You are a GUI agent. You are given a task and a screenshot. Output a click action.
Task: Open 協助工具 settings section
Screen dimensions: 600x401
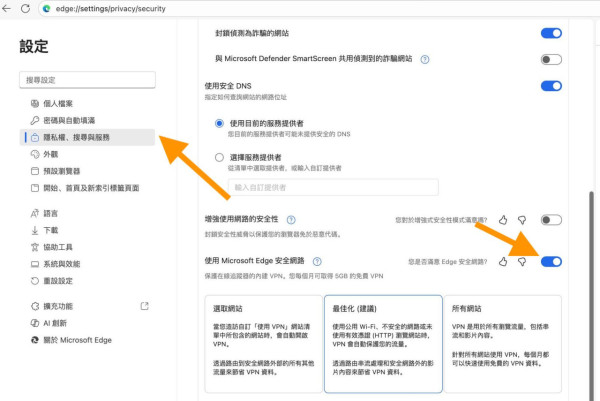pos(87,247)
